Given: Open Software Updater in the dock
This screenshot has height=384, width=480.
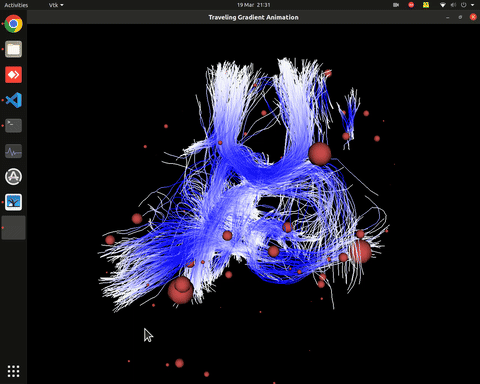Looking at the screenshot, I should coord(13,177).
